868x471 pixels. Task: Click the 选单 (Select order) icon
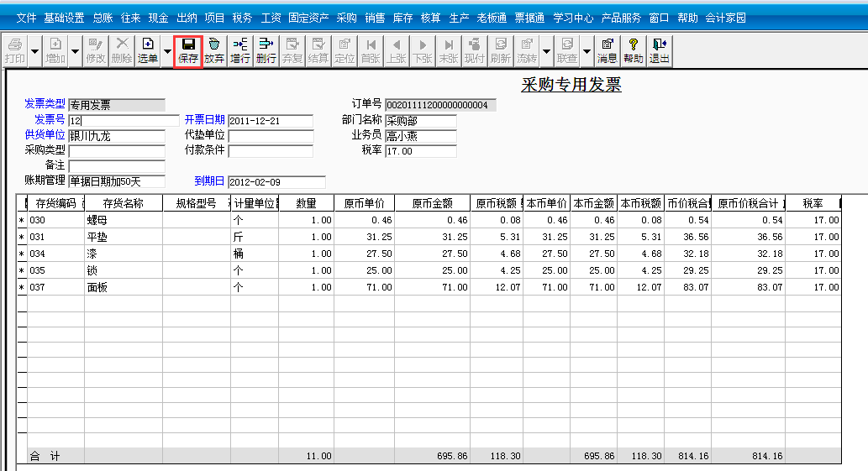[x=148, y=50]
